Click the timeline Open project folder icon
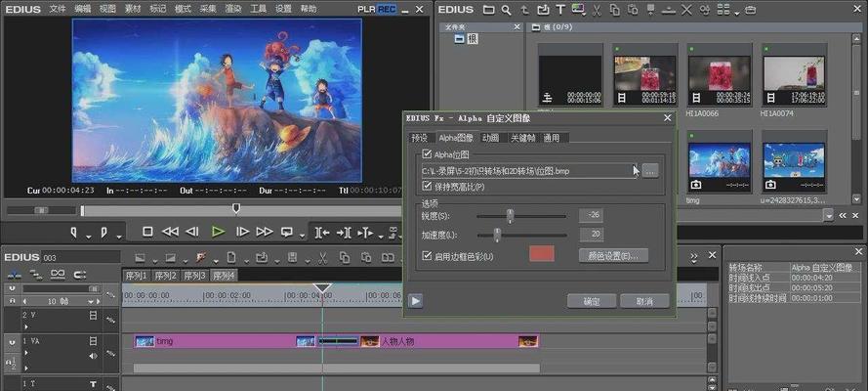This screenshot has height=391, width=868. click(x=262, y=257)
